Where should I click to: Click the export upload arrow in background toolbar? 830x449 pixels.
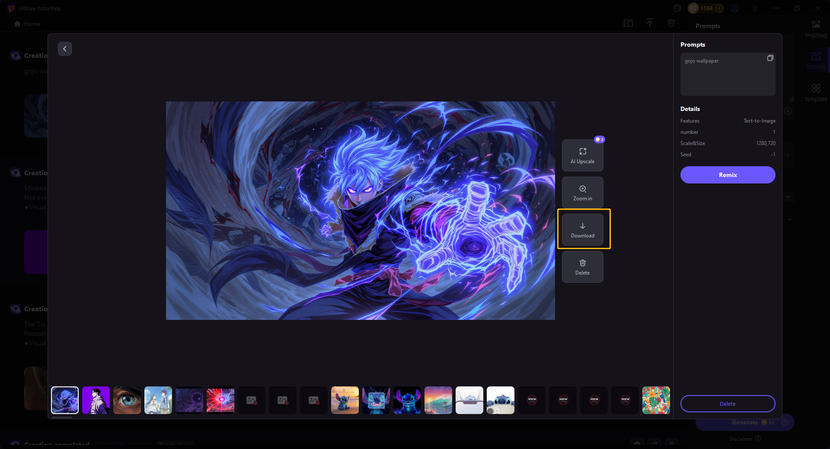[x=649, y=23]
